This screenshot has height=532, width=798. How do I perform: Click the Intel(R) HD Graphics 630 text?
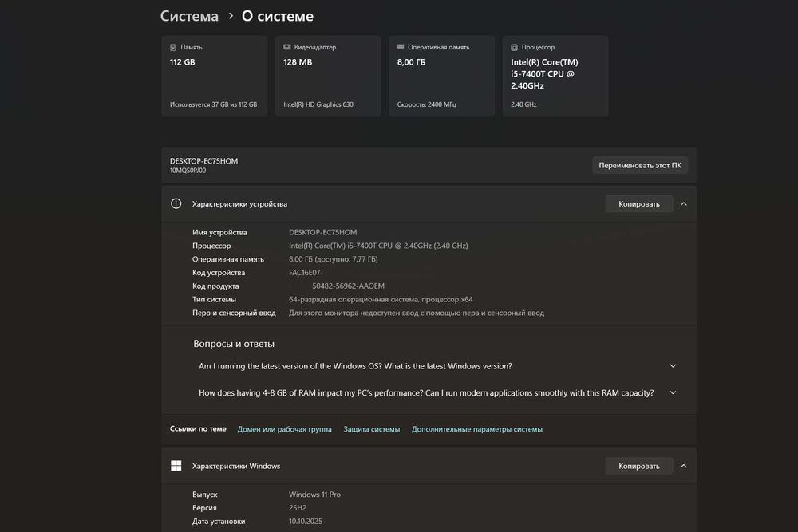click(318, 104)
